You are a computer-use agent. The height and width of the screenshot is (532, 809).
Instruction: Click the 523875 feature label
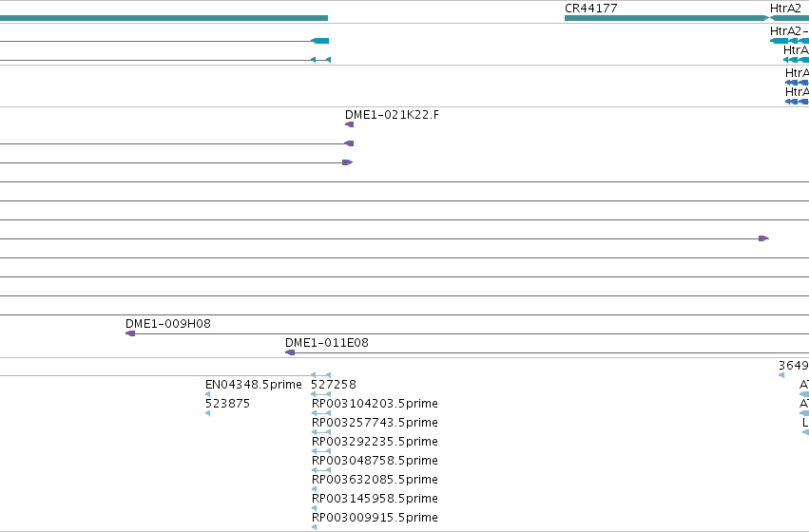(x=227, y=404)
